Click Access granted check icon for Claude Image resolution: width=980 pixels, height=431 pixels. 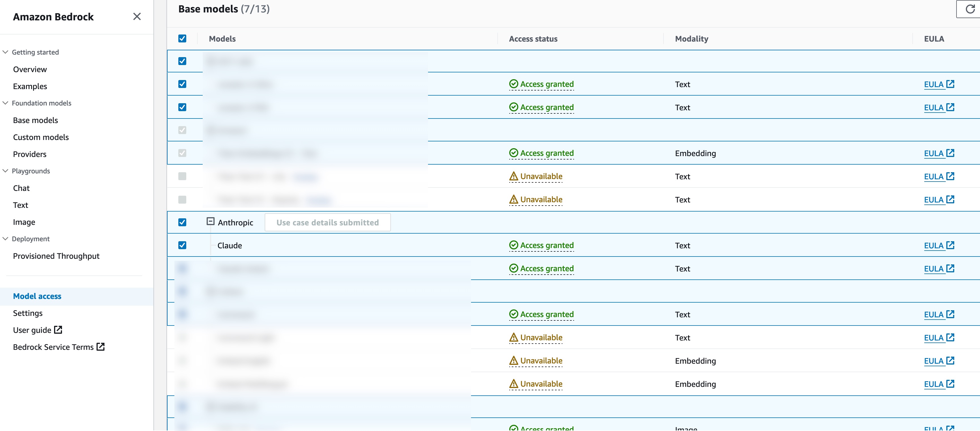click(x=513, y=245)
